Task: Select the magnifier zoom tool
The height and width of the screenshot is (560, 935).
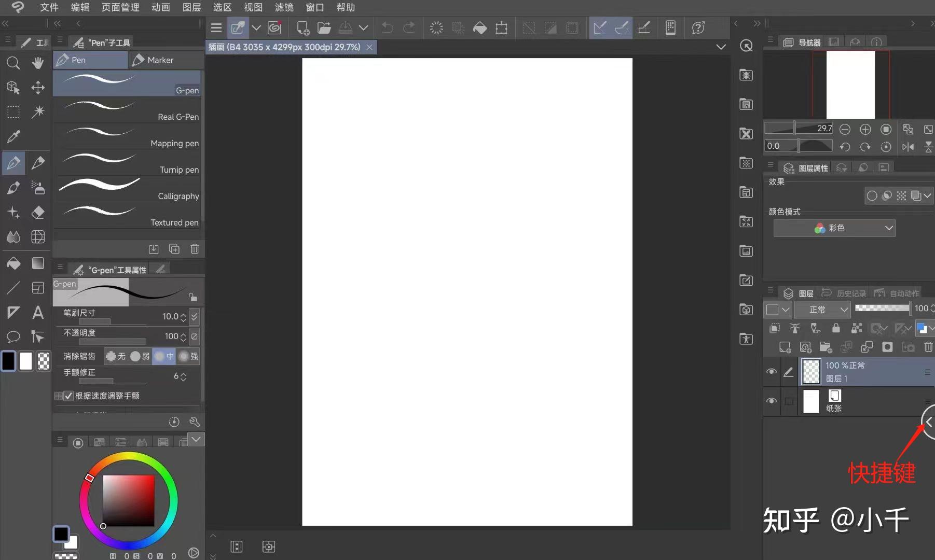Action: tap(13, 63)
